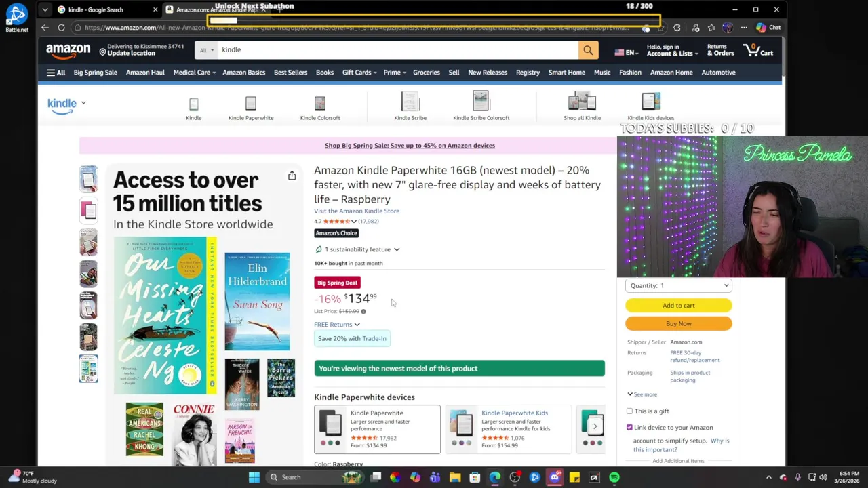The width and height of the screenshot is (868, 488).
Task: Click Battle.net desktop icon
Action: [x=17, y=18]
